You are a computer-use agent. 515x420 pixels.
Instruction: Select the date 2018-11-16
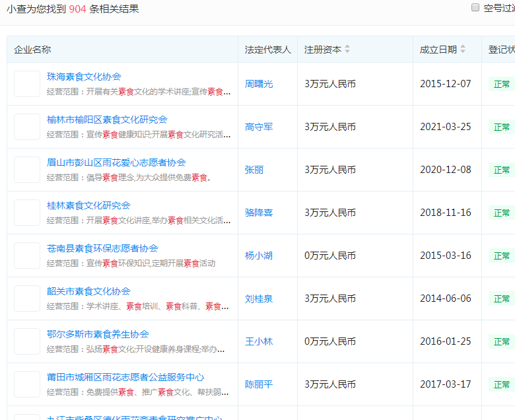446,213
